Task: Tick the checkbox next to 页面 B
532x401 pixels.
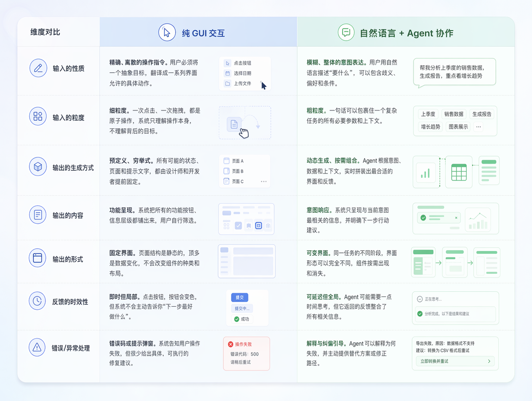Action: (x=227, y=171)
